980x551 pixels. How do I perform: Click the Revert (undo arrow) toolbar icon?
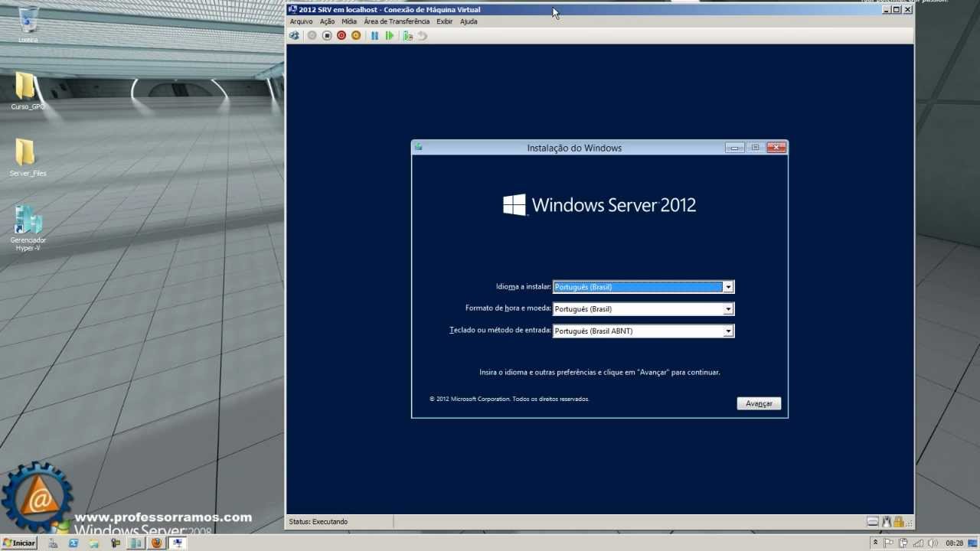[x=422, y=35]
